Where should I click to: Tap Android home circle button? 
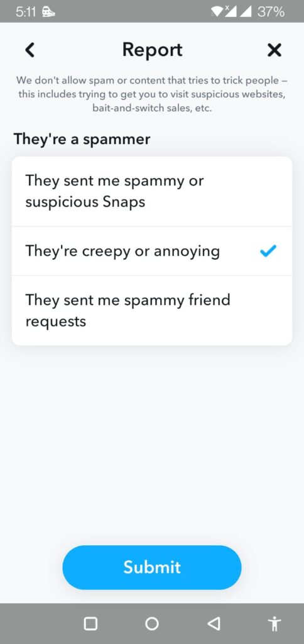(x=152, y=623)
